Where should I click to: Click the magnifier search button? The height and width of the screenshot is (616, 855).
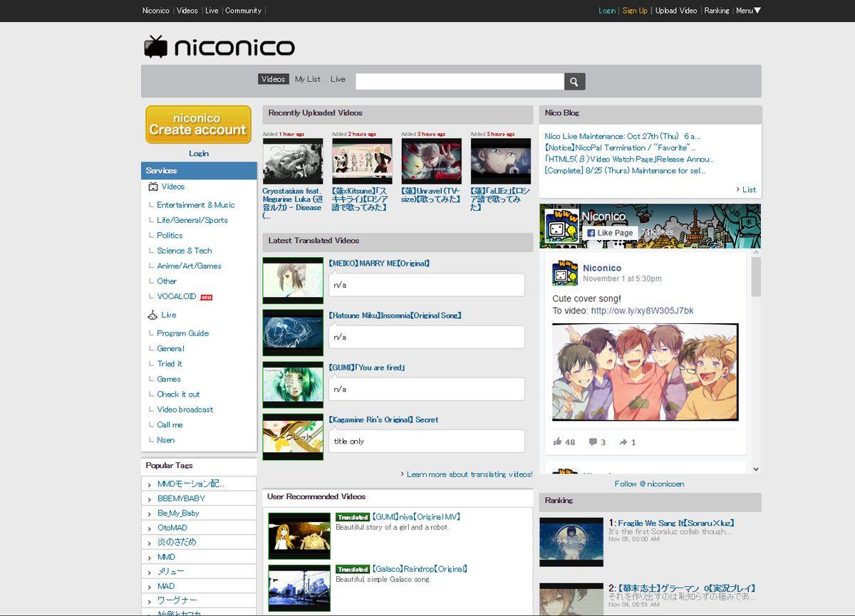(574, 81)
